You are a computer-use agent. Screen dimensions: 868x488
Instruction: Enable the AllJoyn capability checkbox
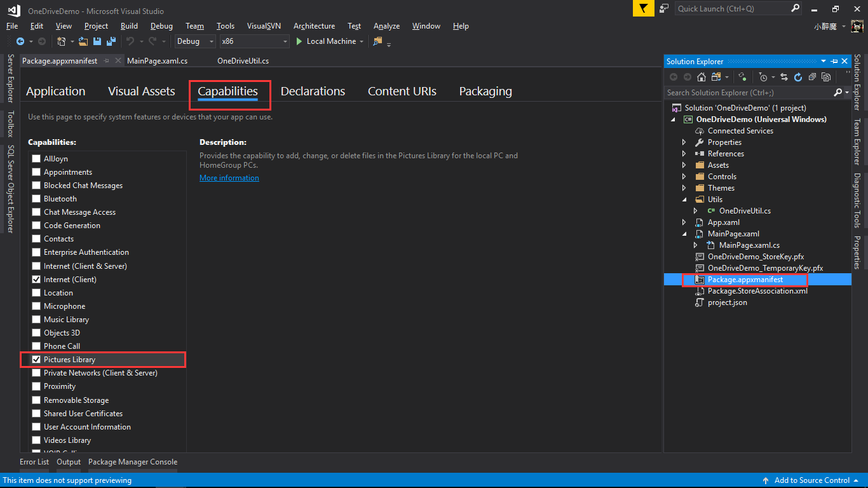pos(36,159)
